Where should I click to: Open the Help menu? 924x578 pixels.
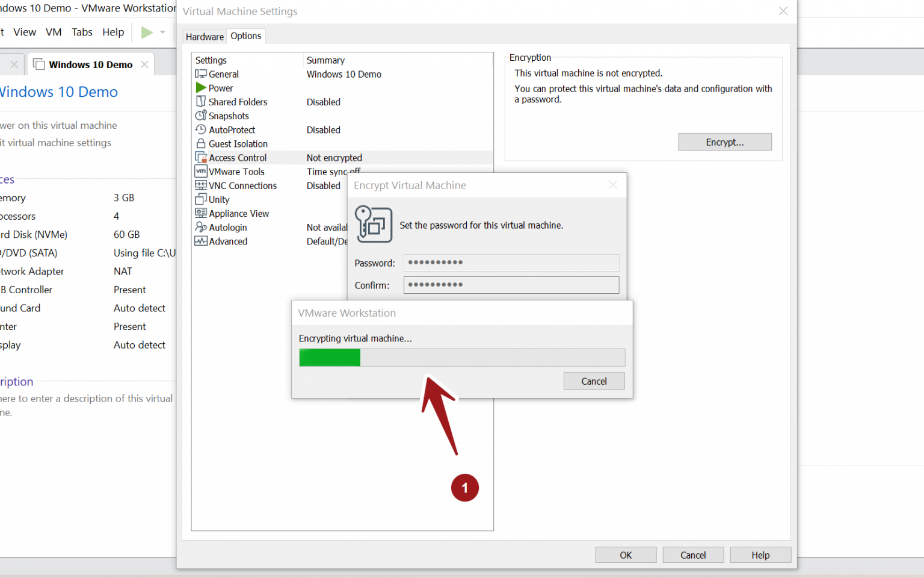pos(113,32)
